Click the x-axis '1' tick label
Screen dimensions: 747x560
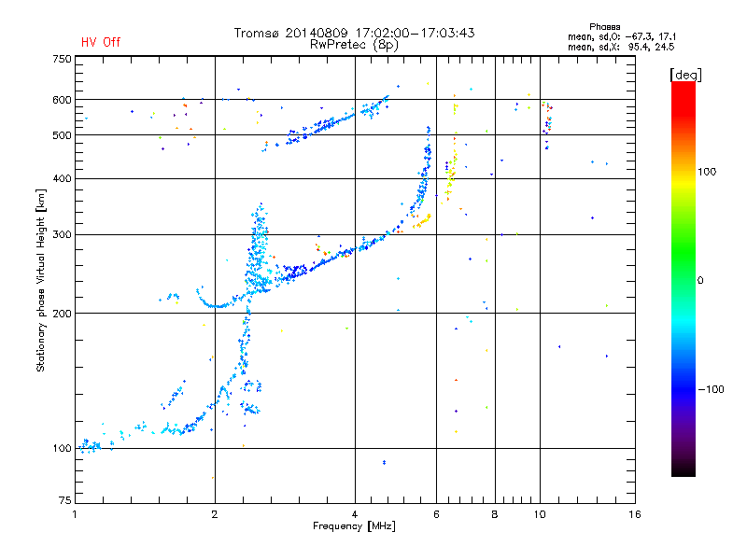tap(75, 514)
